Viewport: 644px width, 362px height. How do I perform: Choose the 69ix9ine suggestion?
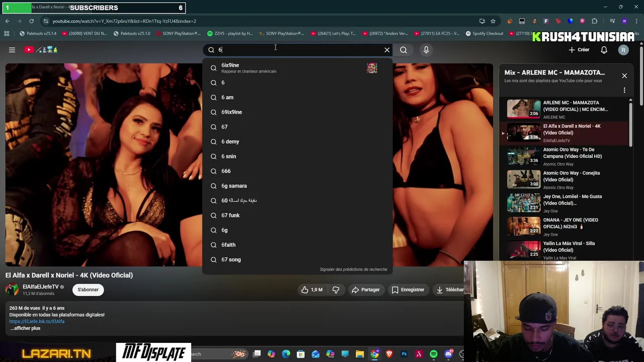click(x=297, y=112)
